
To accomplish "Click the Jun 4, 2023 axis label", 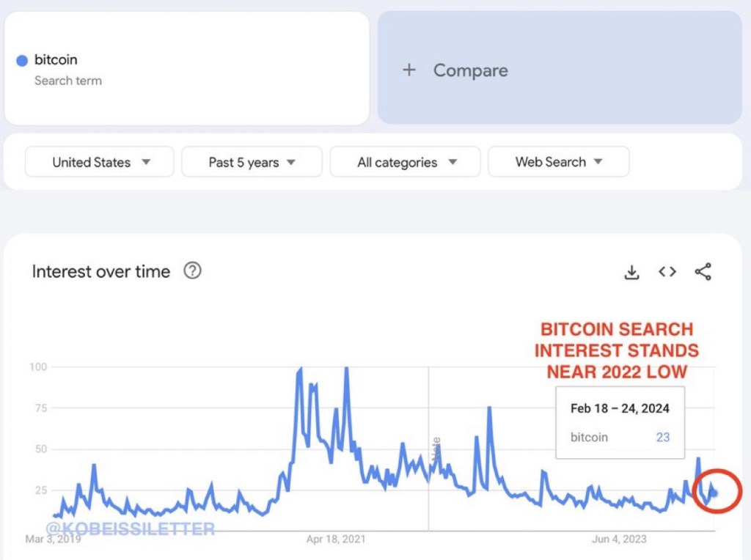I will click(x=620, y=539).
